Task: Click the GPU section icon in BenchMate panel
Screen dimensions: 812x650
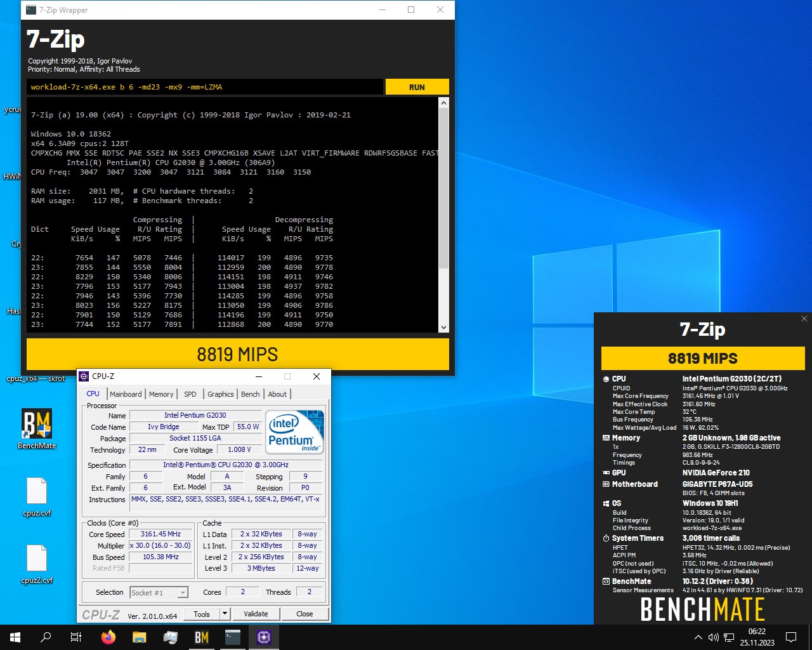Action: coord(606,473)
